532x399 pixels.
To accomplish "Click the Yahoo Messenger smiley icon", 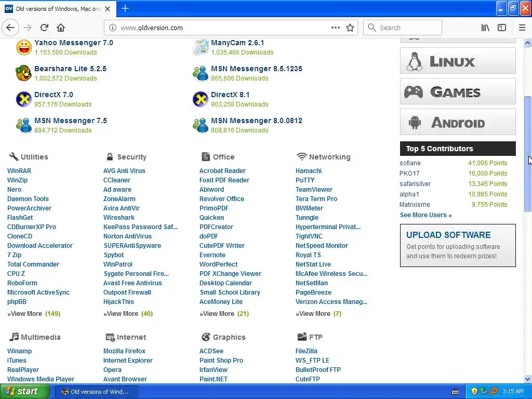I will click(24, 47).
